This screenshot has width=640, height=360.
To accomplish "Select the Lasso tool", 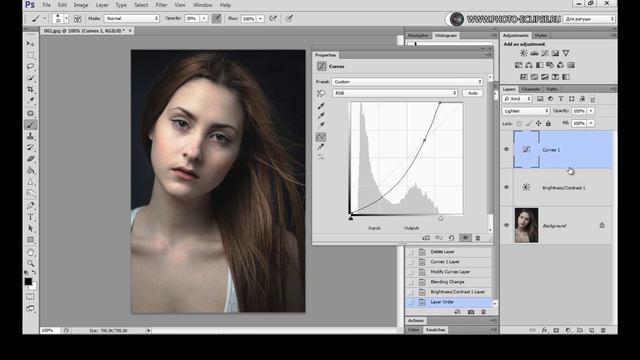I will (x=31, y=67).
